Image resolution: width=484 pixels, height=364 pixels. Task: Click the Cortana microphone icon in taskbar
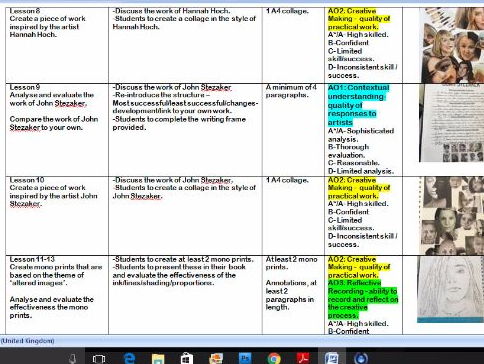(x=73, y=358)
